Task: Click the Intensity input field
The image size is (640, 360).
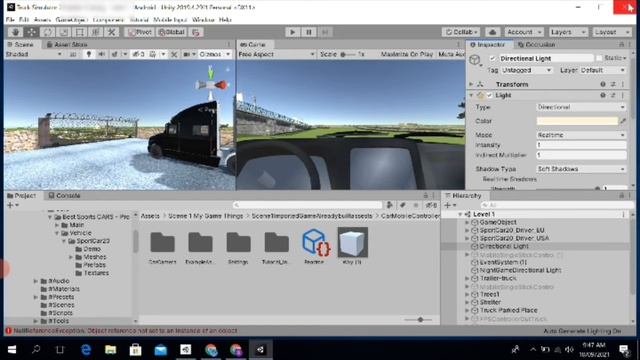Action: pyautogui.click(x=581, y=145)
